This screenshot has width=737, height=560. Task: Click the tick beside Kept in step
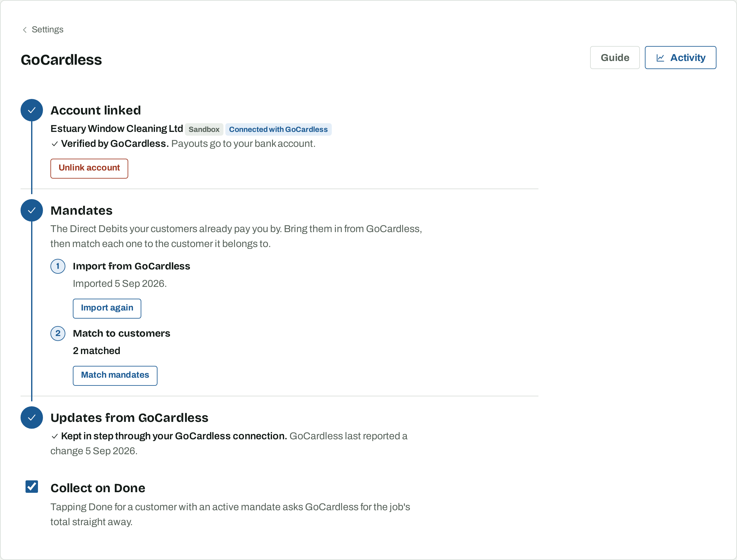point(55,436)
